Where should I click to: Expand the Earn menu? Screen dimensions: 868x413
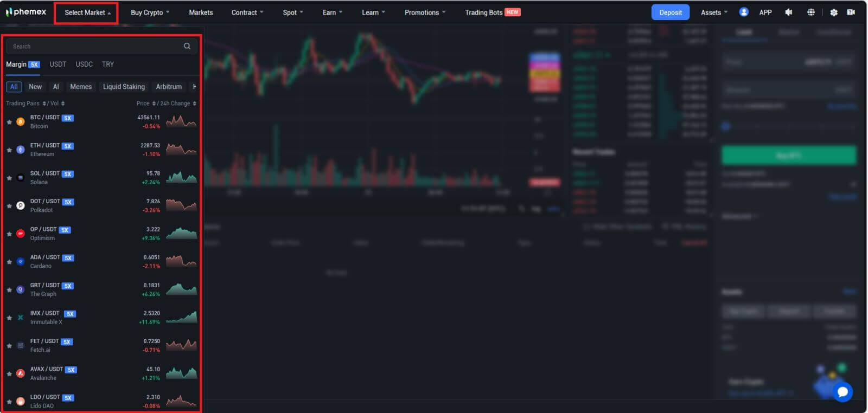tap(333, 12)
